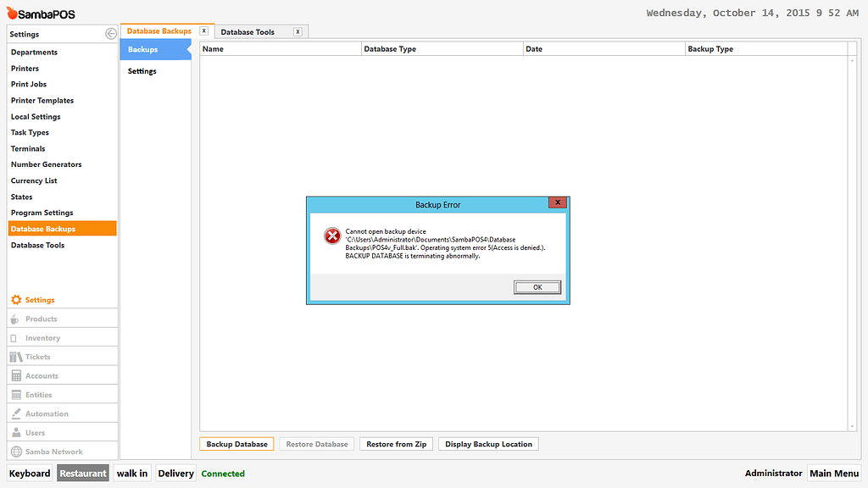The height and width of the screenshot is (488, 868).
Task: Click the SambaPOS logo icon
Action: point(12,13)
